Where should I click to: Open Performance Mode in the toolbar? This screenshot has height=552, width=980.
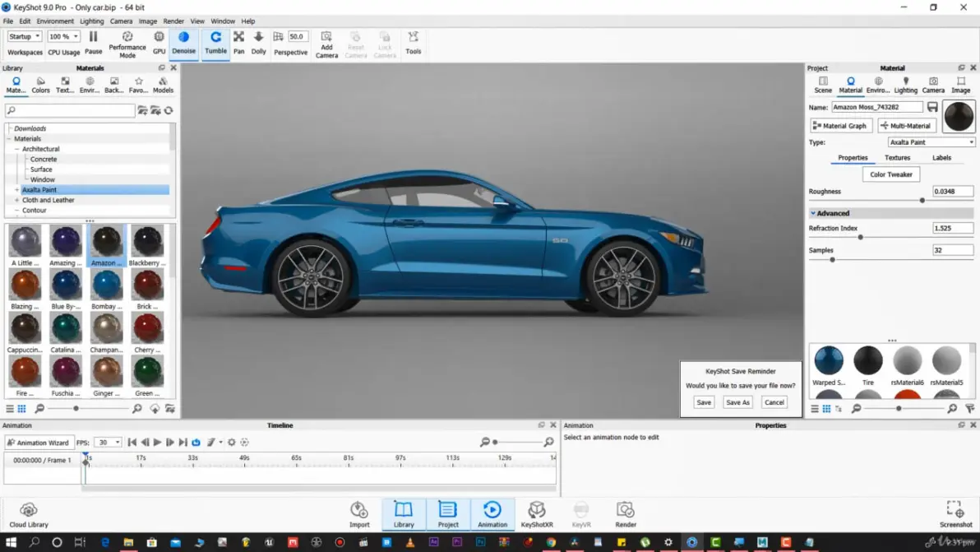click(127, 44)
